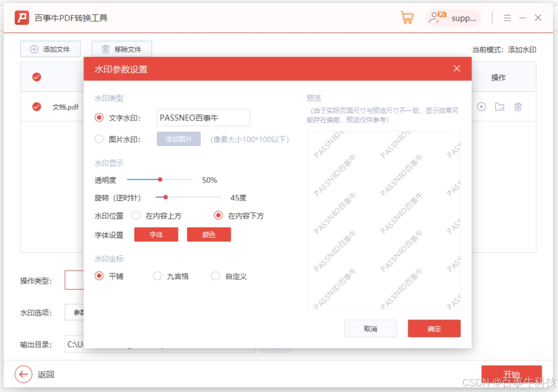Choose 在内容下方 watermark position
558x392 pixels.
pos(218,216)
